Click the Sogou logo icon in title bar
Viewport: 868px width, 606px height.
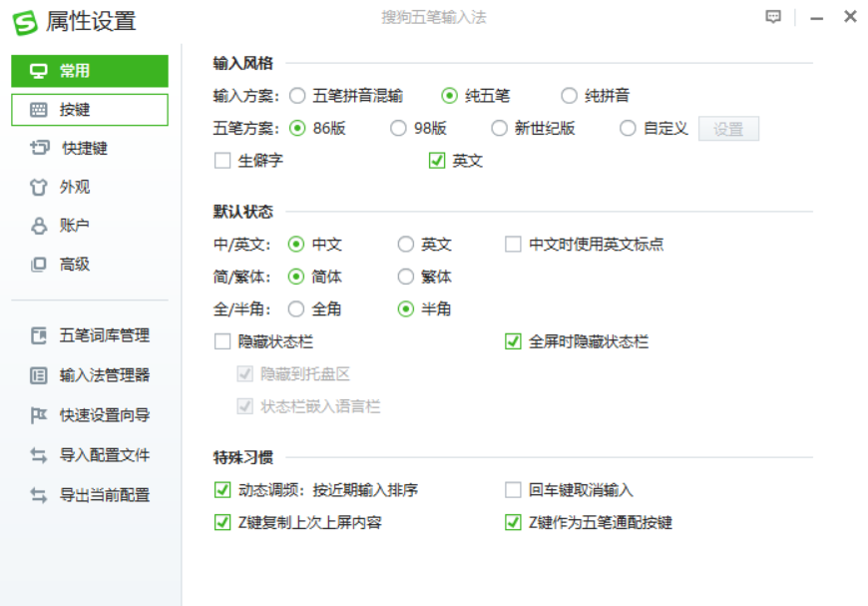[25, 21]
